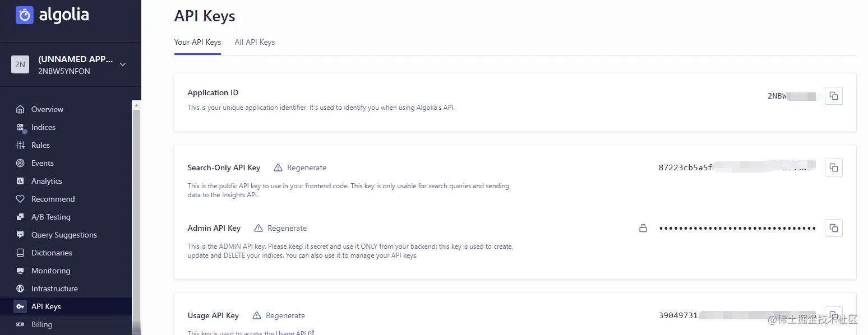Go to Query Suggestions in sidebar
The width and height of the screenshot is (868, 335).
(64, 235)
